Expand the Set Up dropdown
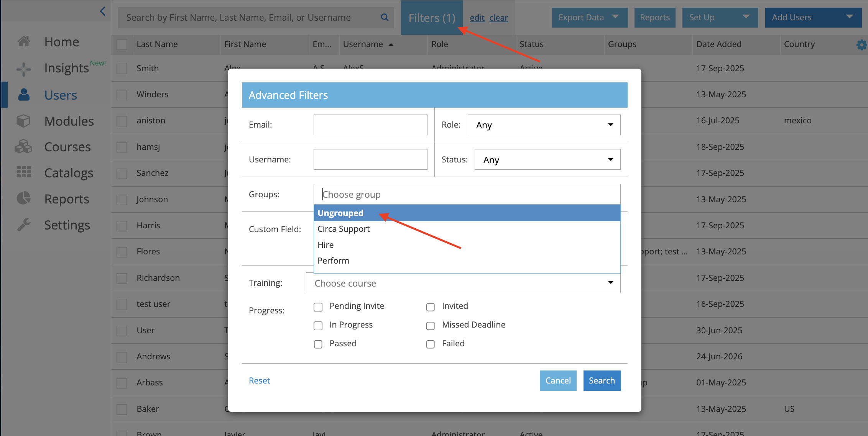 (720, 18)
